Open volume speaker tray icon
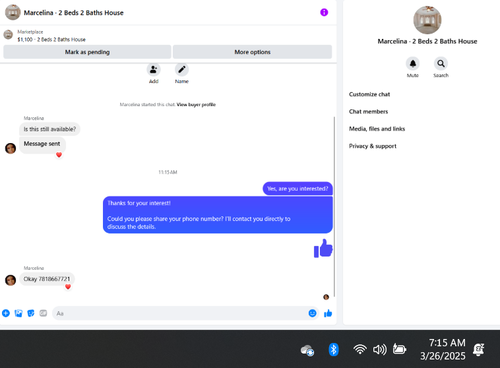Screen dimensions: 500x368 click(x=380, y=349)
